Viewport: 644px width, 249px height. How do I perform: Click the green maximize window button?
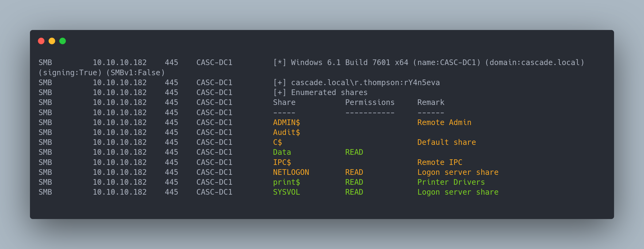coord(63,41)
